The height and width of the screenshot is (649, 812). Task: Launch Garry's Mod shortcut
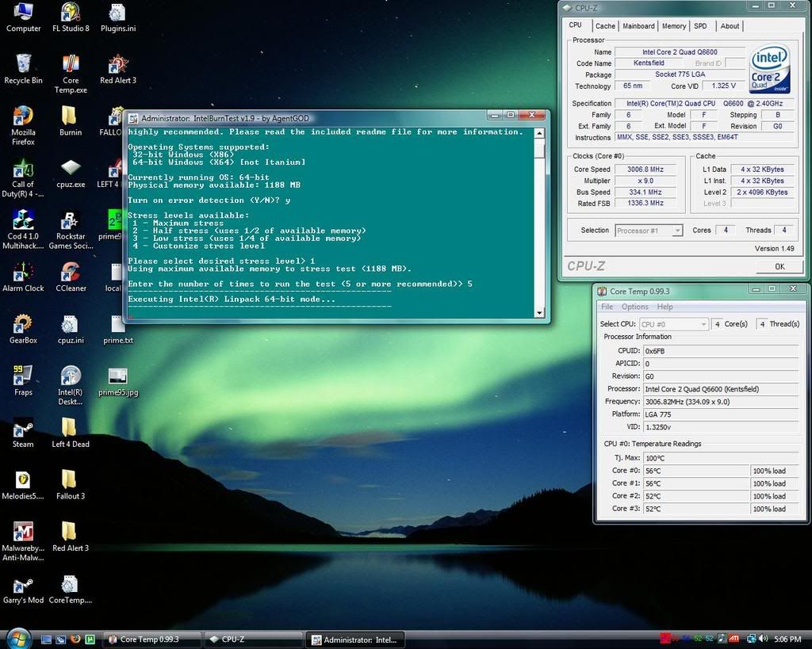point(23,589)
